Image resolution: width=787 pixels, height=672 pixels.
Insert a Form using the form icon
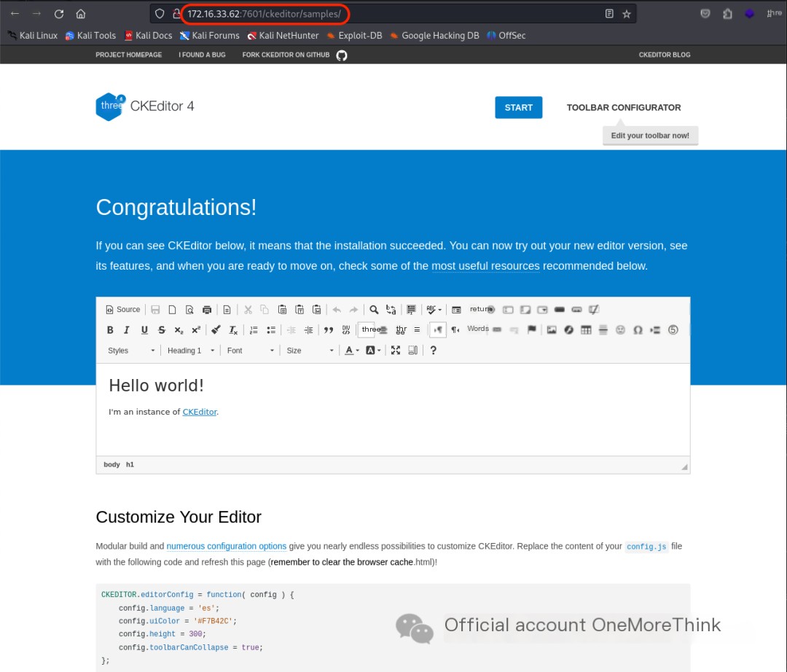(456, 310)
